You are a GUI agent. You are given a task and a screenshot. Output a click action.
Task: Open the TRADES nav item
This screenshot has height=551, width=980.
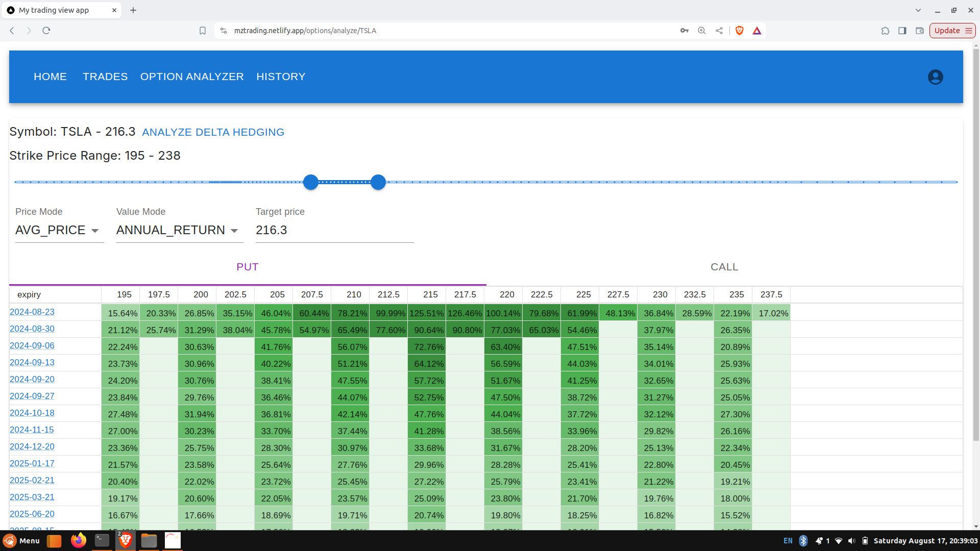click(105, 77)
